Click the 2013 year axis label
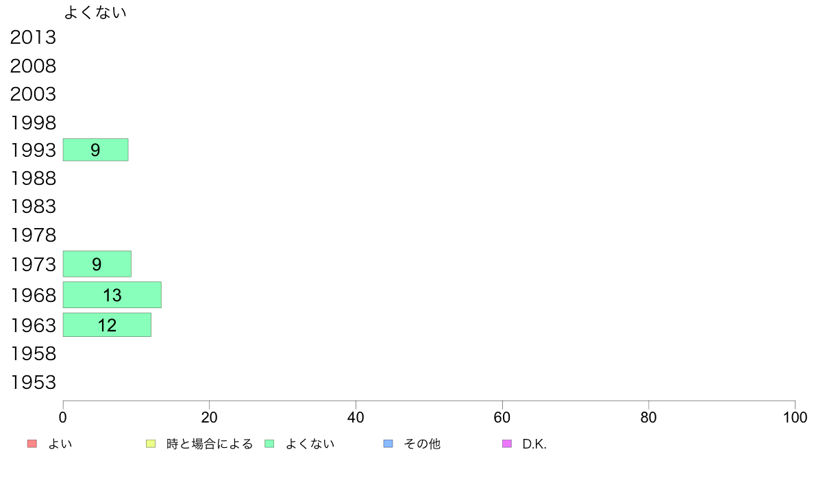814x504 pixels. (33, 38)
